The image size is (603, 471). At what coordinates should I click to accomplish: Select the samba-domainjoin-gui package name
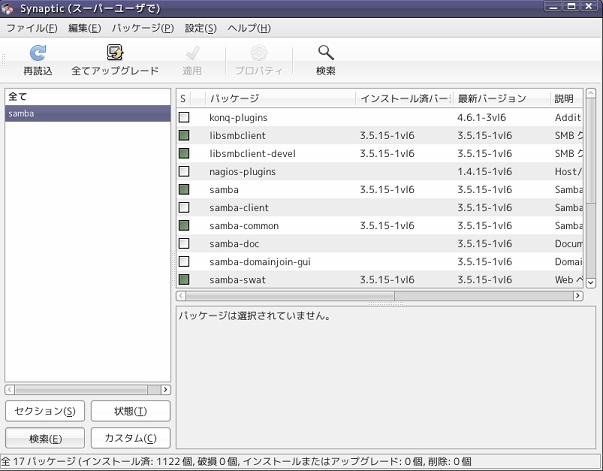[x=260, y=262]
